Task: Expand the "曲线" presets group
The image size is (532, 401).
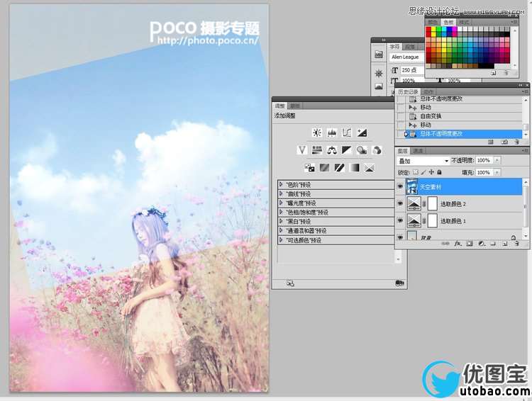Action: [281, 193]
